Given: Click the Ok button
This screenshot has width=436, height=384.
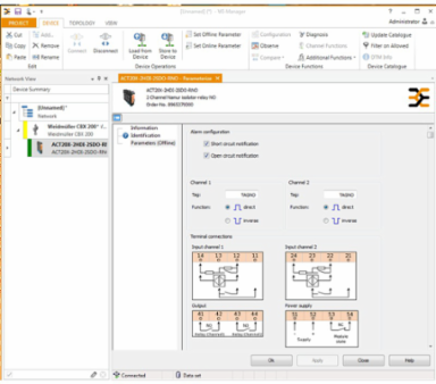Looking at the screenshot, I should (x=271, y=360).
